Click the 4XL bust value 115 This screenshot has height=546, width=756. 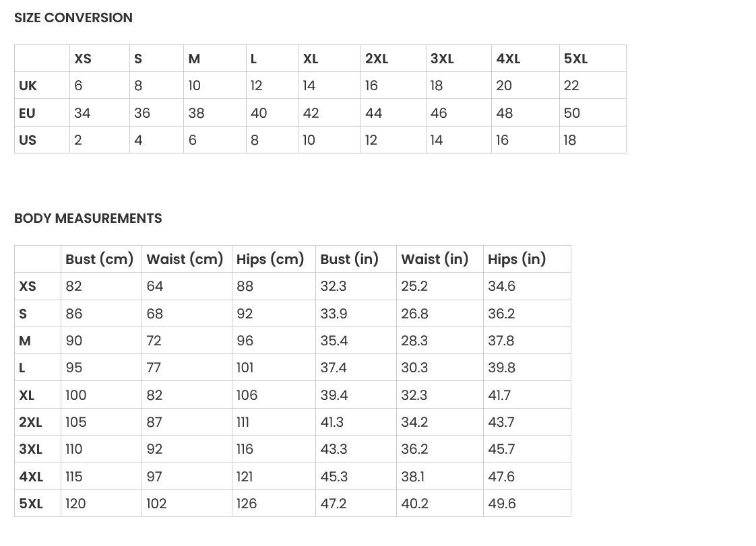pyautogui.click(x=73, y=477)
